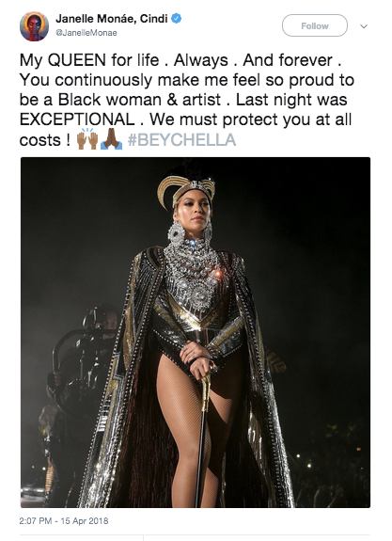Click the phrase "Black woman & artist"
392x541 pixels.
click(139, 100)
